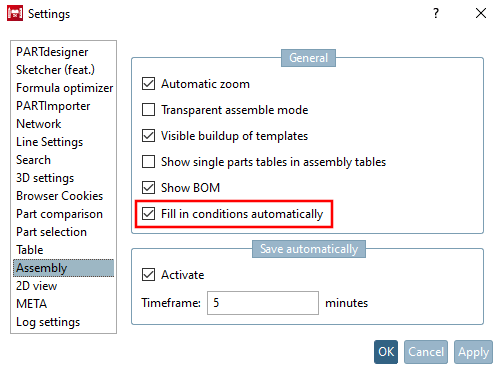Click the Apply button
502x372 pixels.
click(473, 352)
